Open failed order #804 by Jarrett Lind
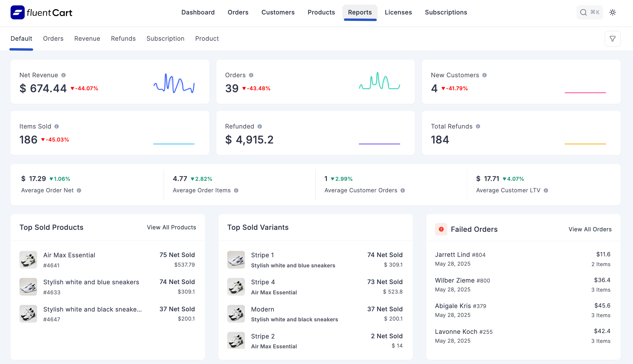The height and width of the screenshot is (364, 633). [x=460, y=255]
